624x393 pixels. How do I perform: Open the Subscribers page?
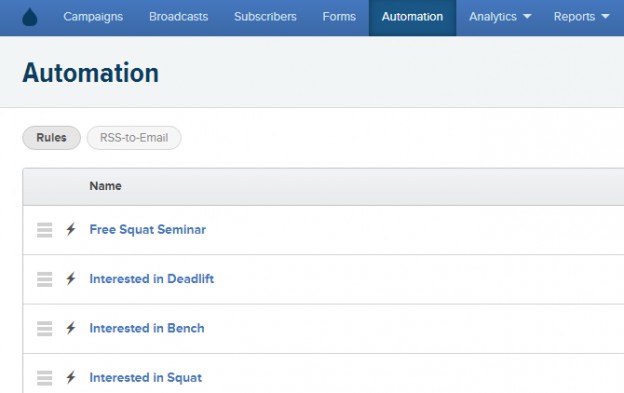265,17
